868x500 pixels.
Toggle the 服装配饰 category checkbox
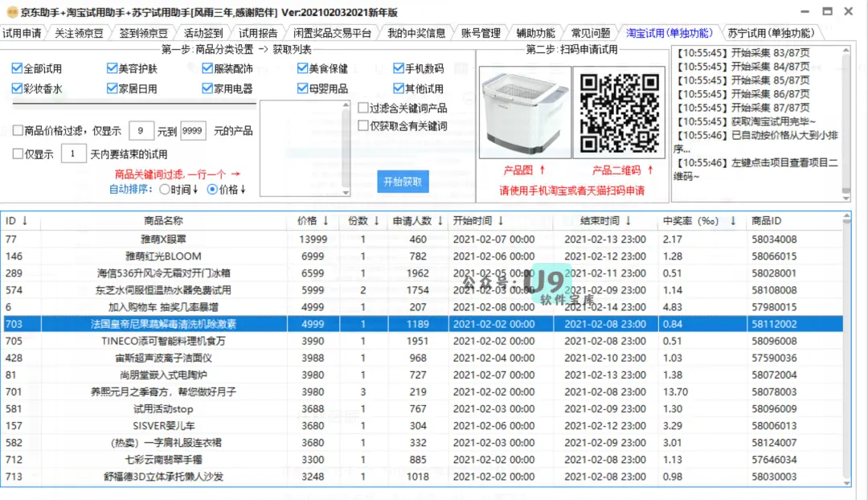coord(207,68)
